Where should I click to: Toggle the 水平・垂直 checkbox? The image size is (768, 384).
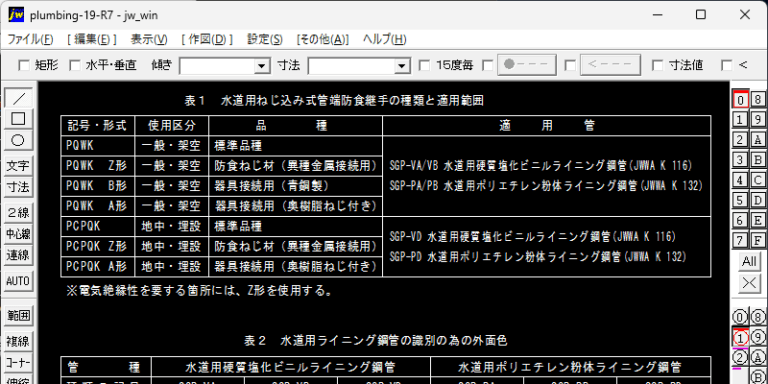tap(74, 65)
